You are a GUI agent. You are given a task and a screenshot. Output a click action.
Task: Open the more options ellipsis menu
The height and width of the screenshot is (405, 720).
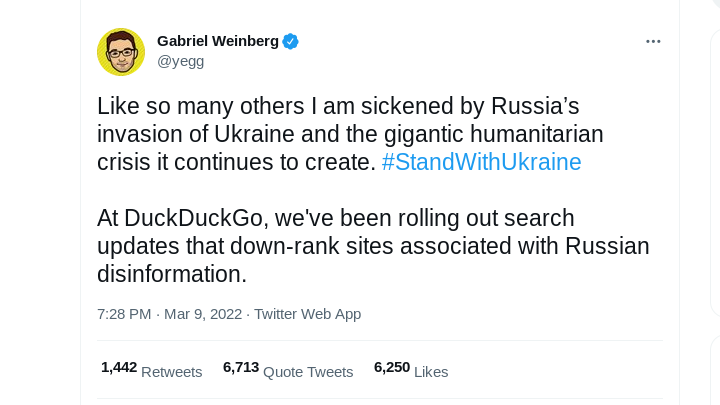653,41
